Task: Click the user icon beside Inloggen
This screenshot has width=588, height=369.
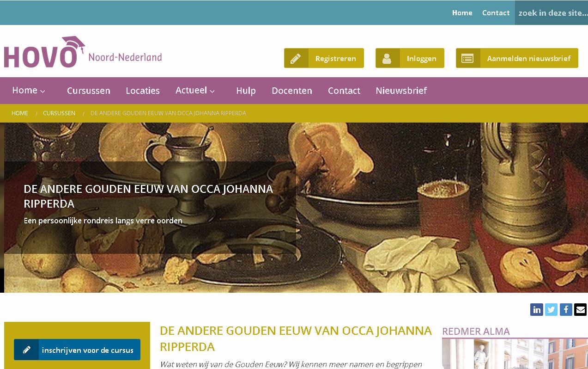Action: [x=387, y=58]
